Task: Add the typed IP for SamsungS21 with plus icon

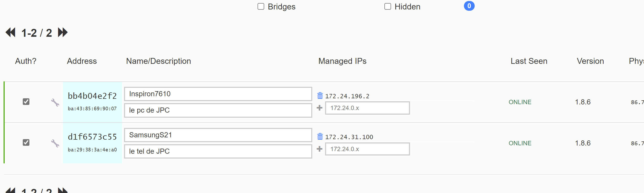Action: pyautogui.click(x=319, y=149)
